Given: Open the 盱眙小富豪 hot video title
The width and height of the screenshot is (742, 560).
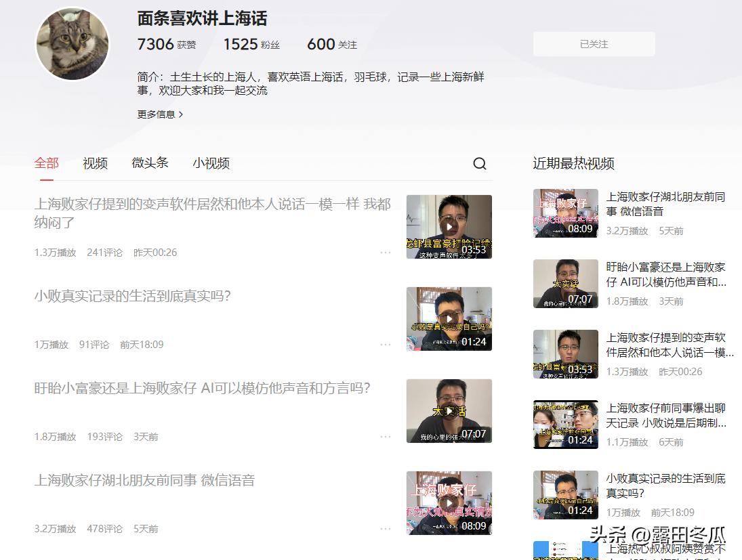Looking at the screenshot, I should coord(666,275).
